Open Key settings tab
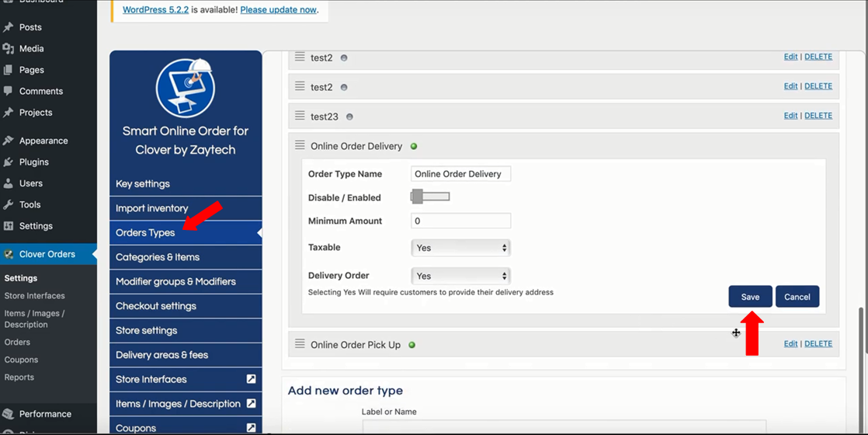Image resolution: width=868 pixels, height=435 pixels. click(186, 184)
